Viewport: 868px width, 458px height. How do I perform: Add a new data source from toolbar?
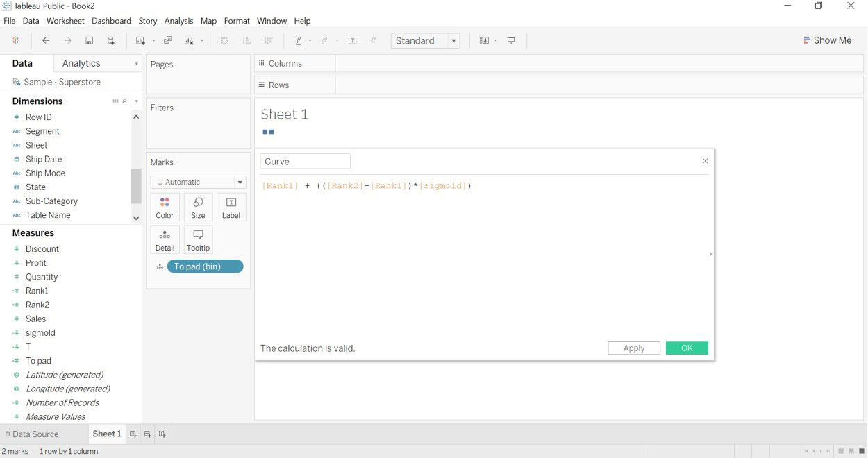[111, 41]
